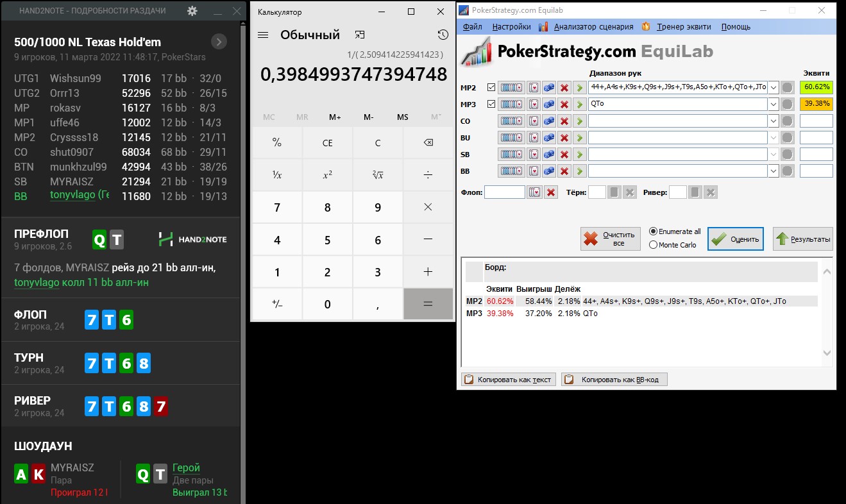Screen dimensions: 846x504
Task: Open Файл menu in Equilab
Action: pyautogui.click(x=472, y=27)
